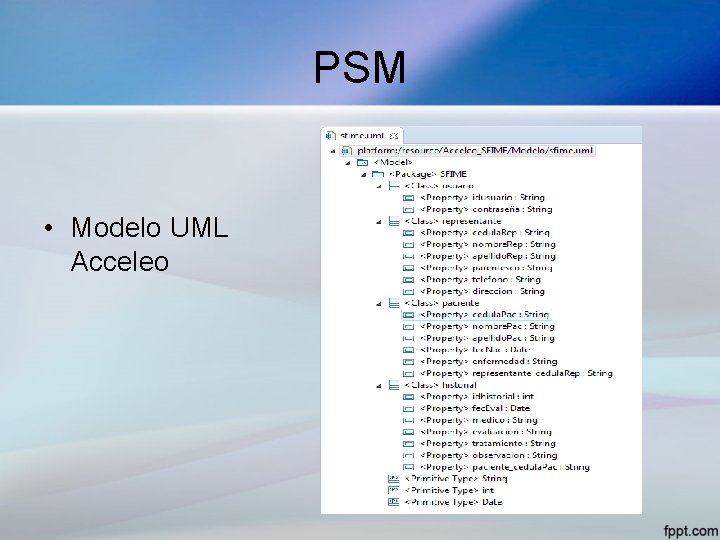The height and width of the screenshot is (540, 720).
Task: Select the 'observacion : String' property label
Action: click(489, 456)
